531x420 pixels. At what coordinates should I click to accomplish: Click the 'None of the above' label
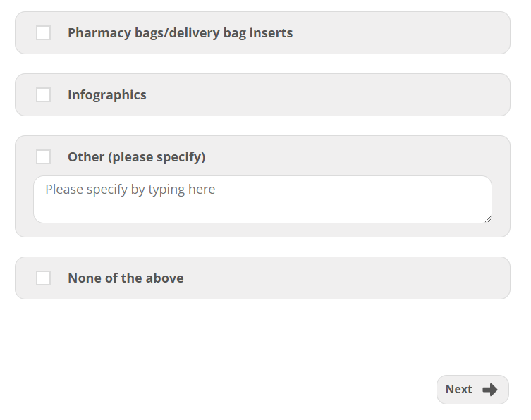click(126, 278)
